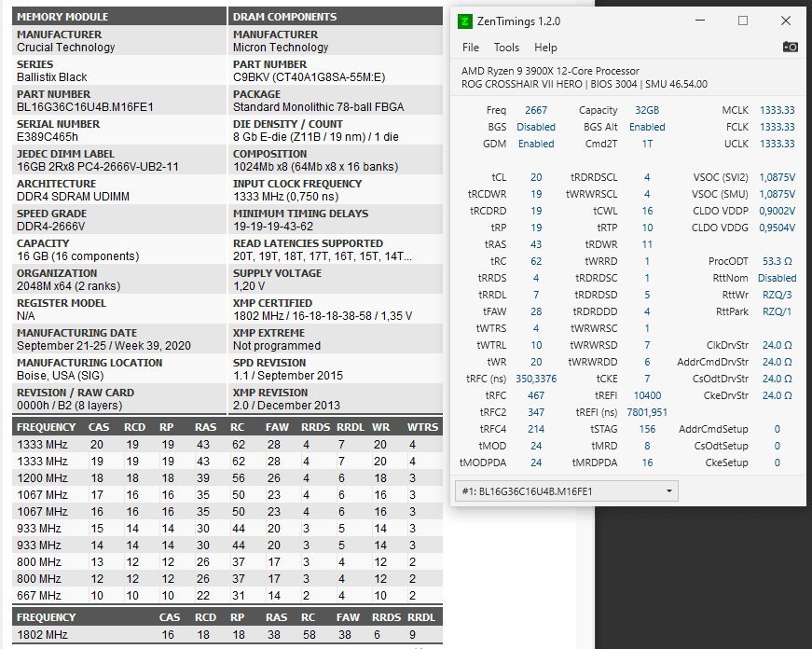Open the File menu in ZenTimings

[x=470, y=48]
